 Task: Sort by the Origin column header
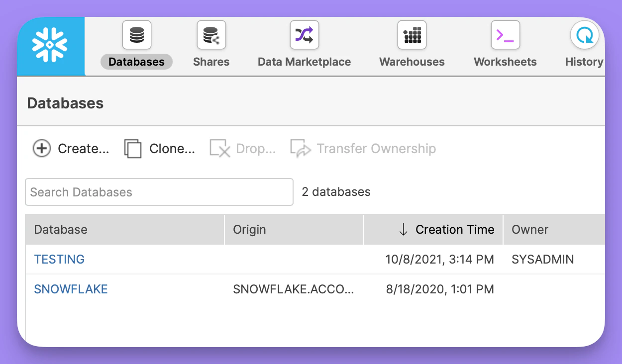click(295, 229)
